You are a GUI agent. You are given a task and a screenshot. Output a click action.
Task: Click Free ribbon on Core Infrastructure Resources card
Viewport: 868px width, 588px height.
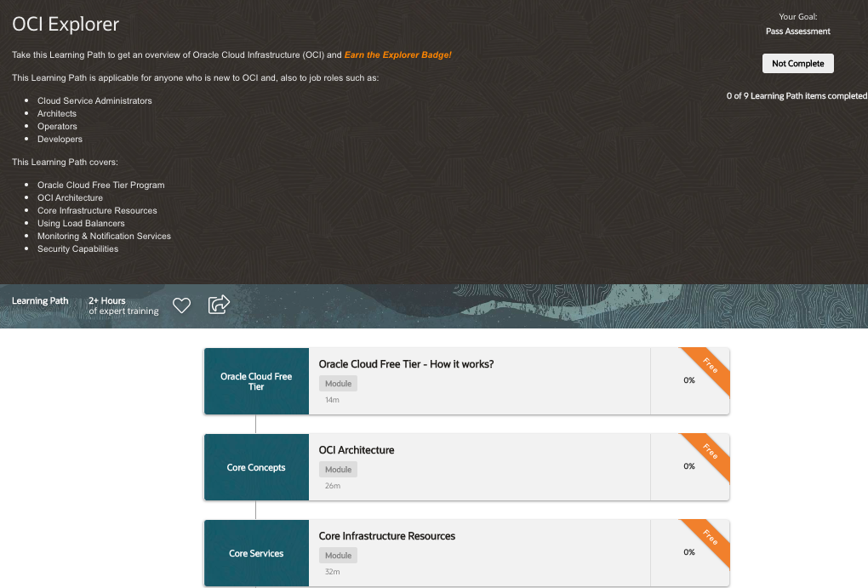point(711,538)
